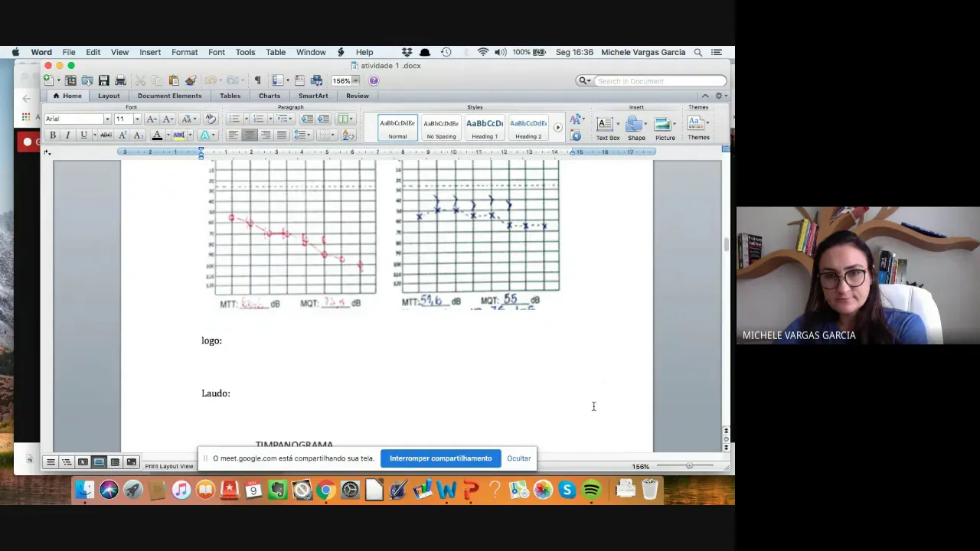Toggle the Sidebar pane button
Viewport: 980px width, 551px height.
278,80
